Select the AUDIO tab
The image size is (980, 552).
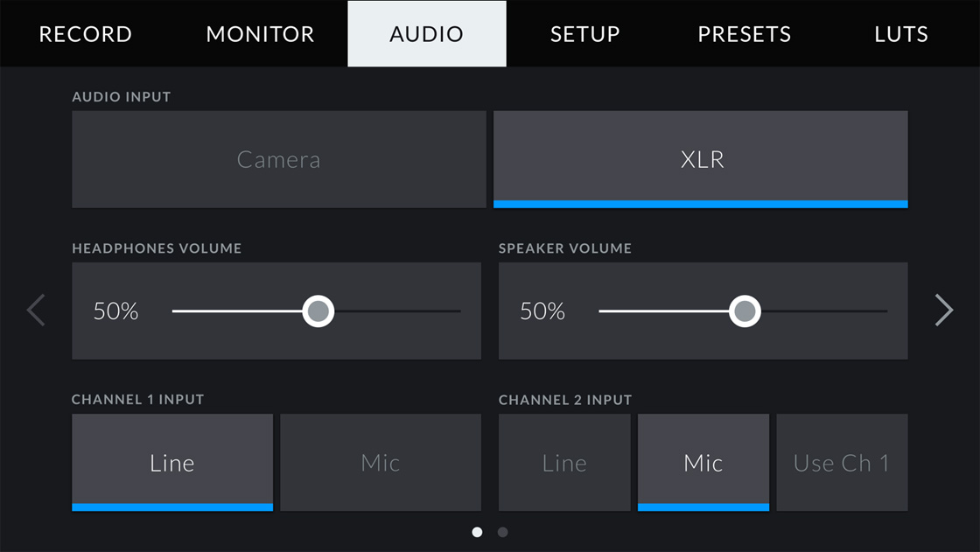click(426, 34)
